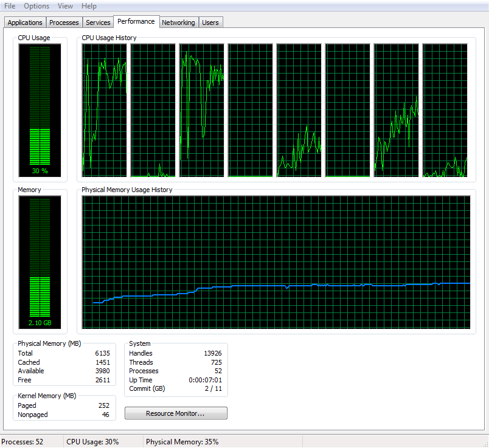Click the Physical Memory Usage History graph
489x448 pixels.
point(276,262)
